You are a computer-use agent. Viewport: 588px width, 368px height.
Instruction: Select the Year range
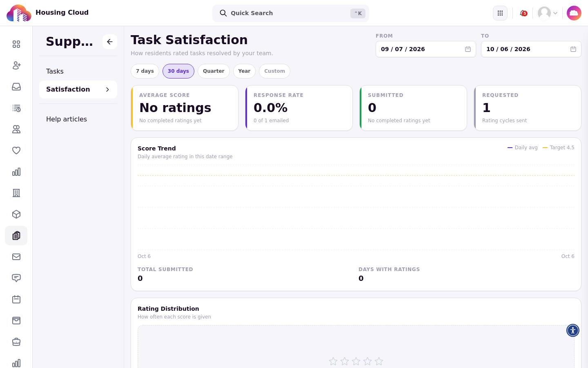[244, 71]
